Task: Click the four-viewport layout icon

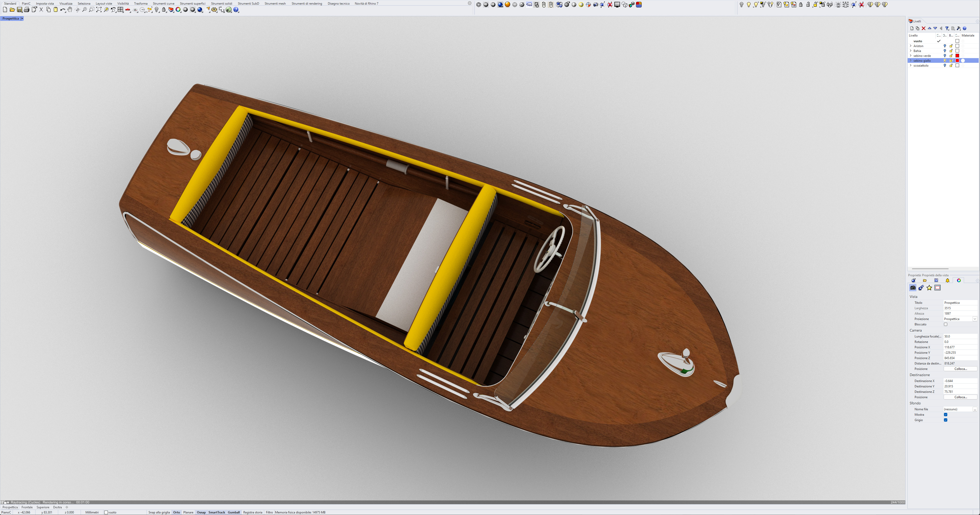Action: click(x=121, y=10)
